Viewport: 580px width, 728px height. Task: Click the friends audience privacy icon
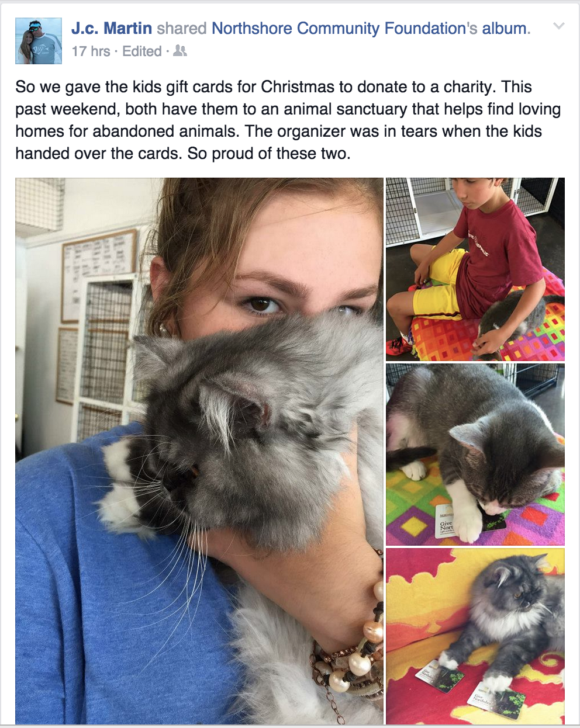(181, 51)
